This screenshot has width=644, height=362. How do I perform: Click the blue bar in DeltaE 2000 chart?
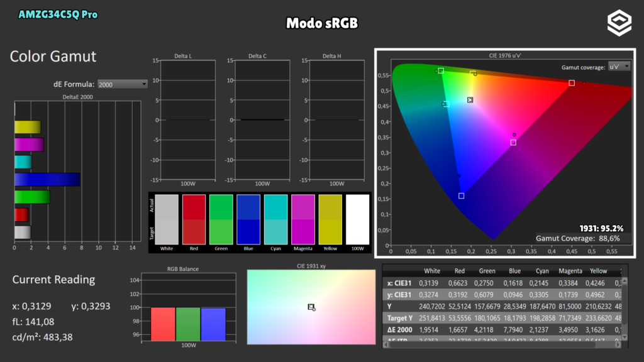click(x=47, y=180)
